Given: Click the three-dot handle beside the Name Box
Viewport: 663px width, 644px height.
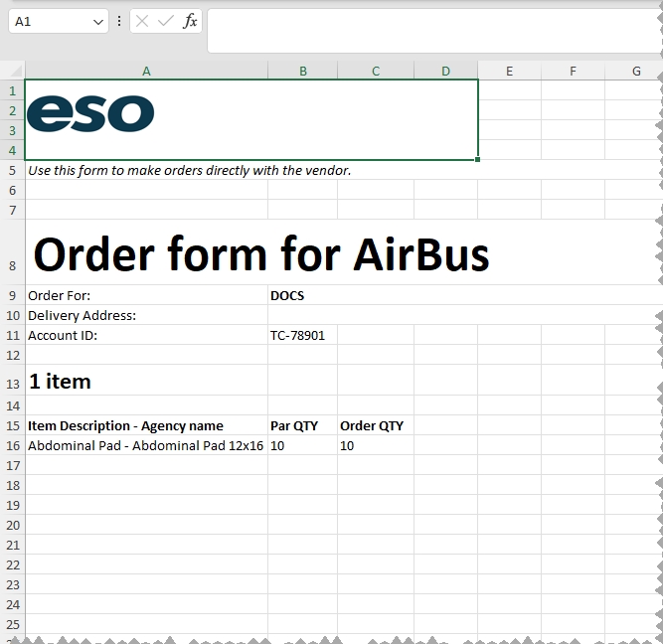Looking at the screenshot, I should coord(119,21).
